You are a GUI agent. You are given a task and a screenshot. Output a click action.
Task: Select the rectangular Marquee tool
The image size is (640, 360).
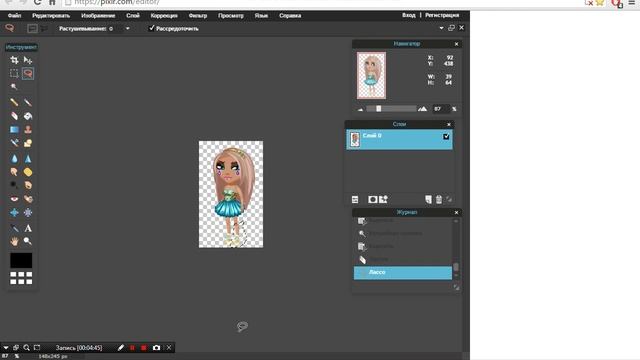pyautogui.click(x=14, y=73)
